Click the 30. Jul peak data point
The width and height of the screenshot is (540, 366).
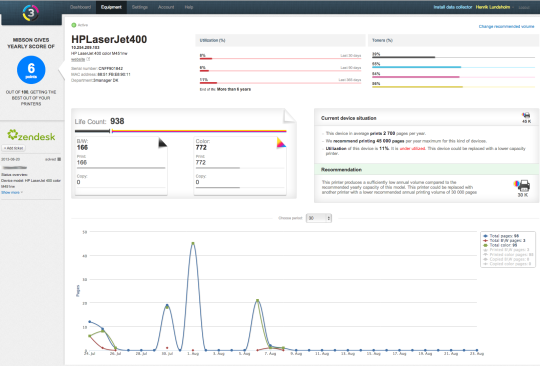pyautogui.click(x=167, y=306)
